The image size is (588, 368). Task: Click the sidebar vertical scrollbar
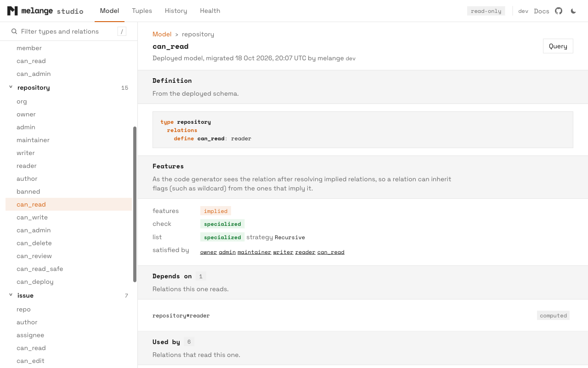click(x=135, y=204)
